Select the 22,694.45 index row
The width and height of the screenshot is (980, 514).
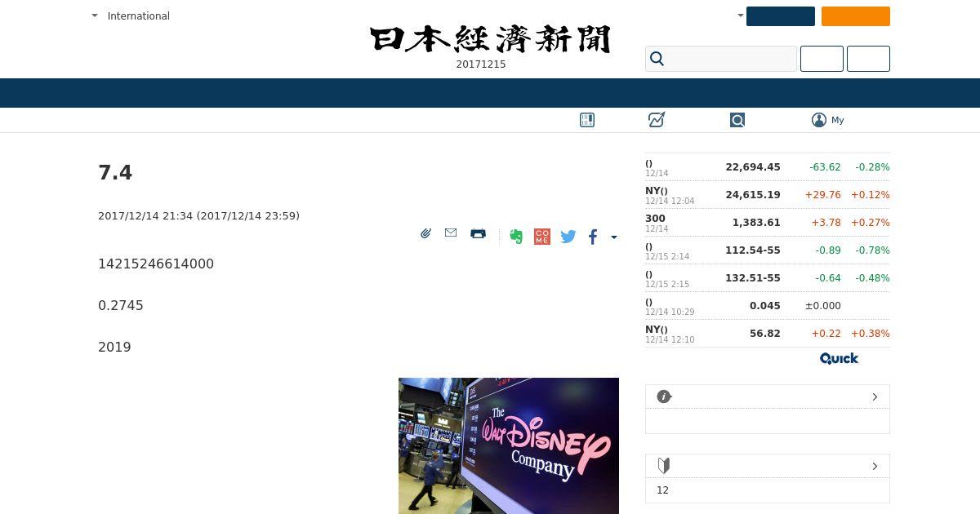click(x=768, y=167)
